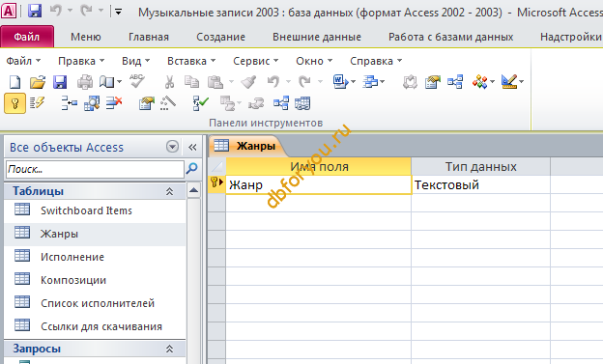Select the Композиции table
The width and height of the screenshot is (603, 364).
tap(95, 280)
